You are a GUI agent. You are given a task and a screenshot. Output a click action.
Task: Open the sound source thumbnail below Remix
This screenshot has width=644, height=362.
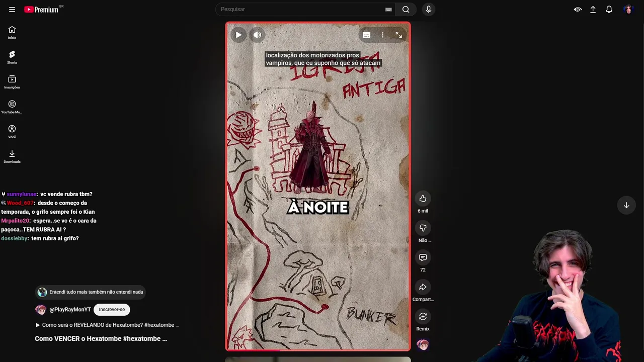(423, 345)
